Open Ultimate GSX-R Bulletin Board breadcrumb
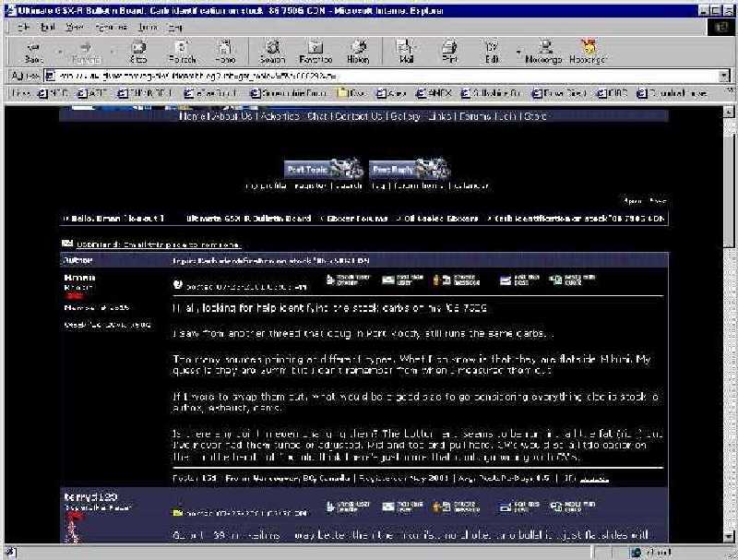Image resolution: width=738 pixels, height=560 pixels. pyautogui.click(x=248, y=219)
